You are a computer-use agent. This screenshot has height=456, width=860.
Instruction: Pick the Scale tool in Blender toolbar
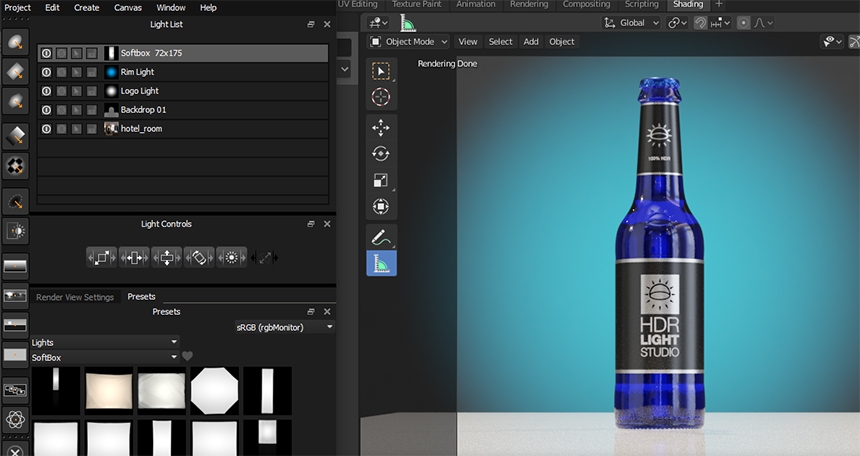point(381,180)
